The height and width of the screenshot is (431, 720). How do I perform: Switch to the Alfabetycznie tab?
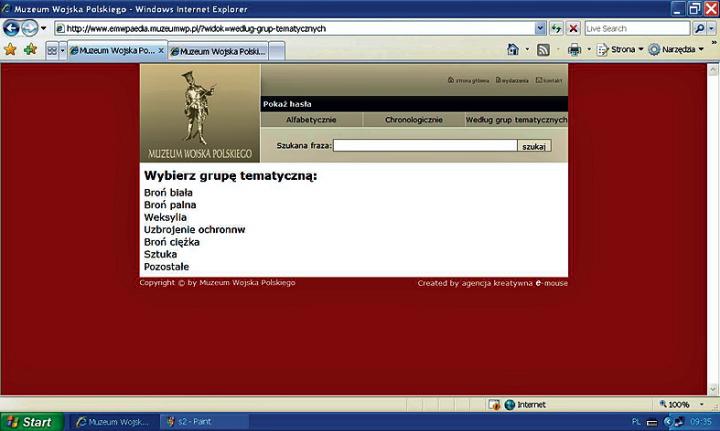(x=310, y=120)
